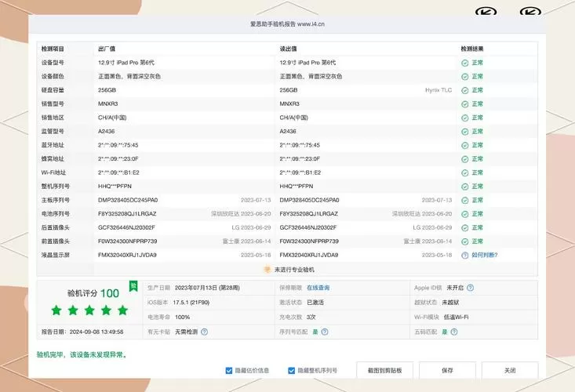The height and width of the screenshot is (392, 575).
Task: Toggle the 隐藏整机序列号 checkbox
Action: point(292,371)
